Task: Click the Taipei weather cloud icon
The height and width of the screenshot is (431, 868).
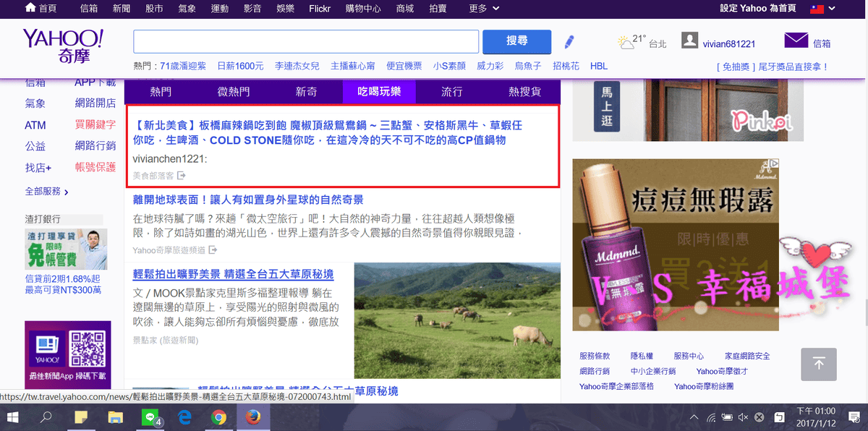Action: point(626,42)
